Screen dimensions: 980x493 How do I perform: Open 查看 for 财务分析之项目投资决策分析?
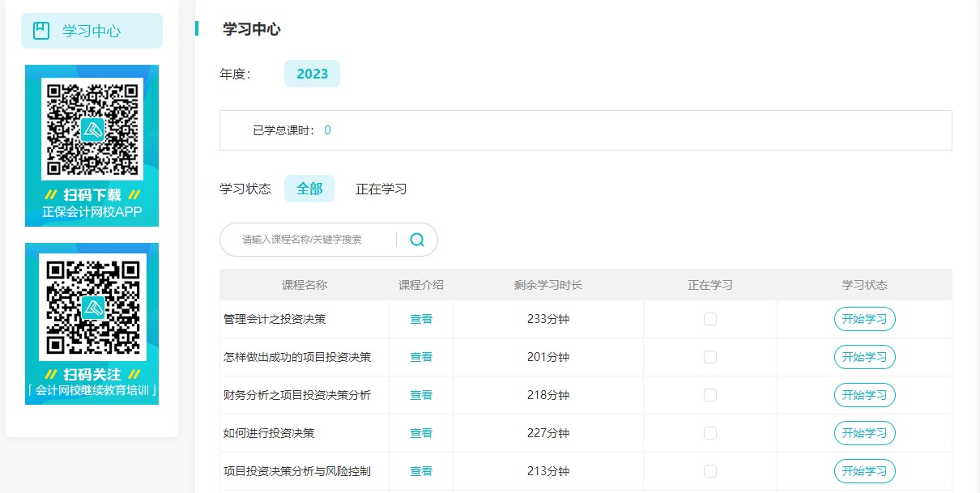(x=420, y=395)
